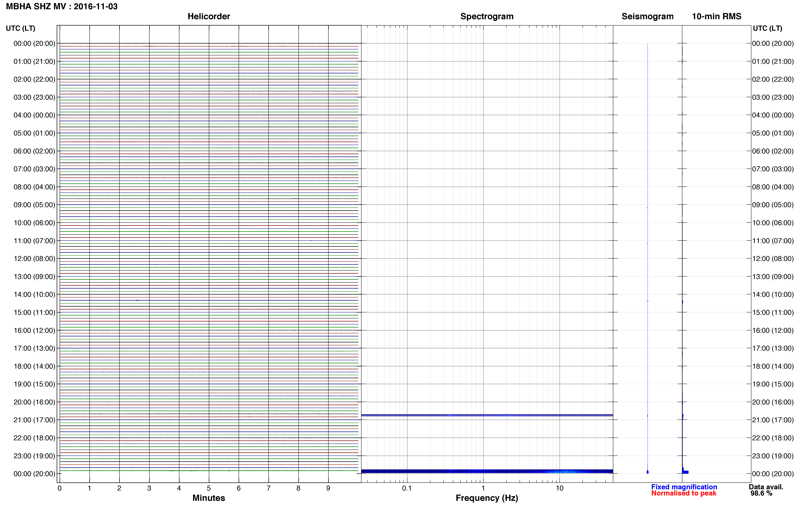Click the left 'UTC (LT)' axis label
Screen dimensions: 812x508
tap(21, 28)
